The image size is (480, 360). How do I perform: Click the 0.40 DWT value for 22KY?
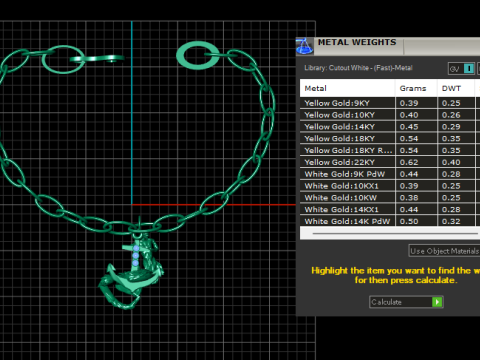click(451, 162)
